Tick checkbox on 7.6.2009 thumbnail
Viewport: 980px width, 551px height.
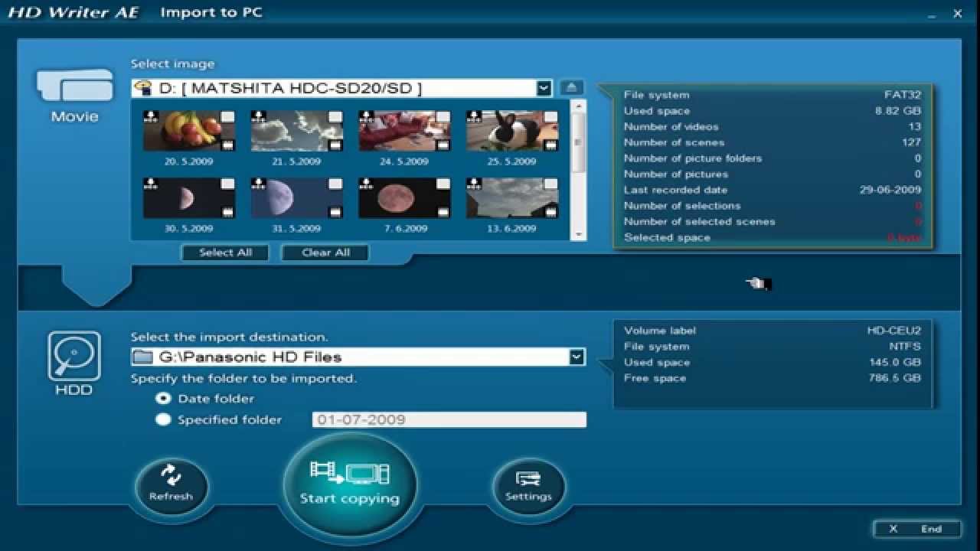(x=443, y=184)
